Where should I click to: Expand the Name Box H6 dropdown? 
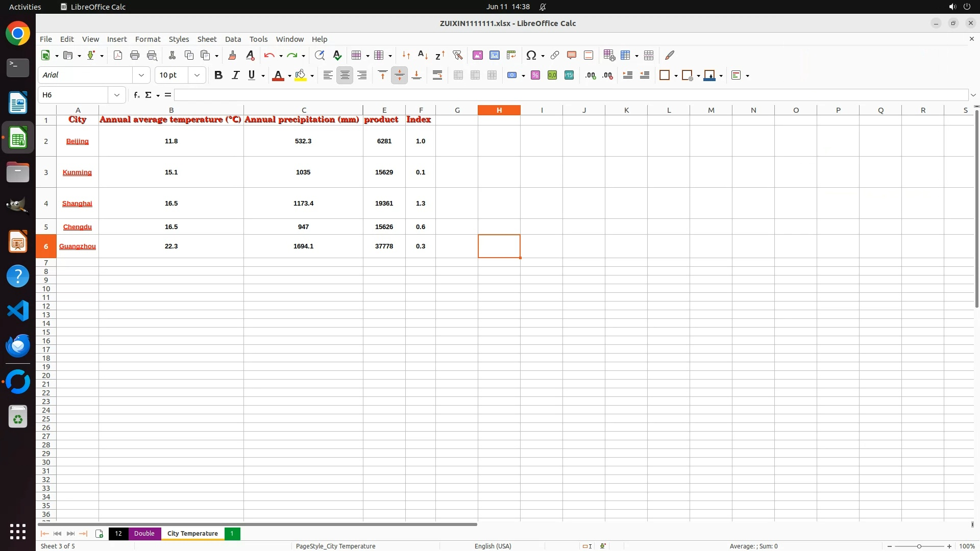pos(117,95)
